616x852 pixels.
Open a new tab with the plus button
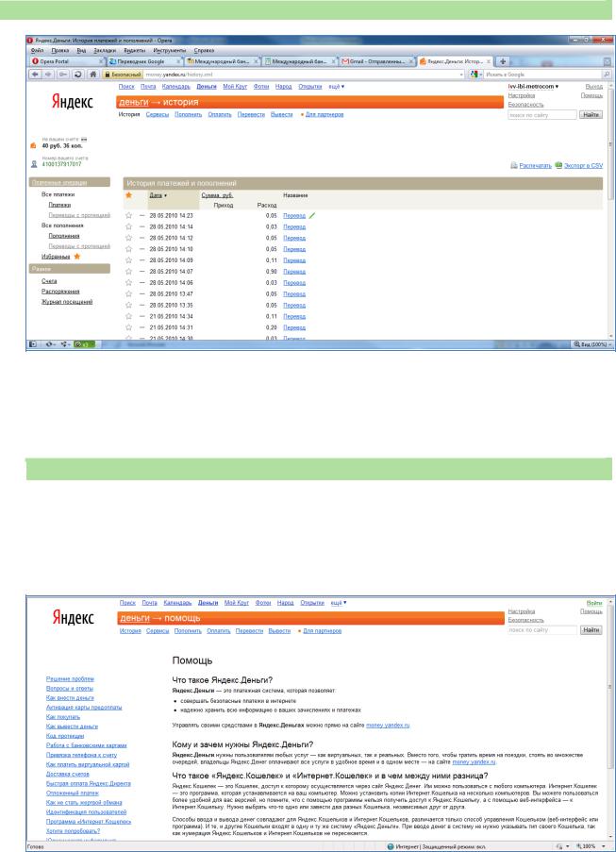pos(503,61)
